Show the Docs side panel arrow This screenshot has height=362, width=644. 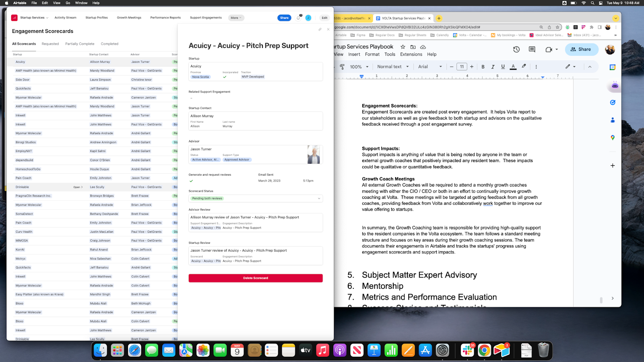point(613,298)
